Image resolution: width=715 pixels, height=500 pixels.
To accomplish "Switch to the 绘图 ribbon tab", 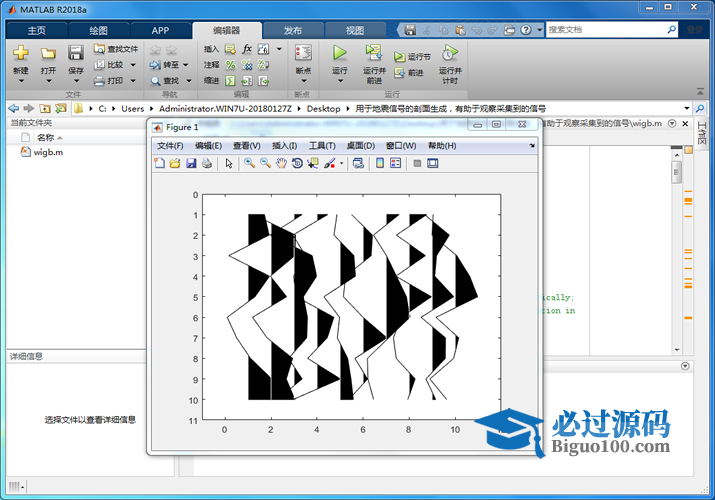I will pyautogui.click(x=99, y=30).
